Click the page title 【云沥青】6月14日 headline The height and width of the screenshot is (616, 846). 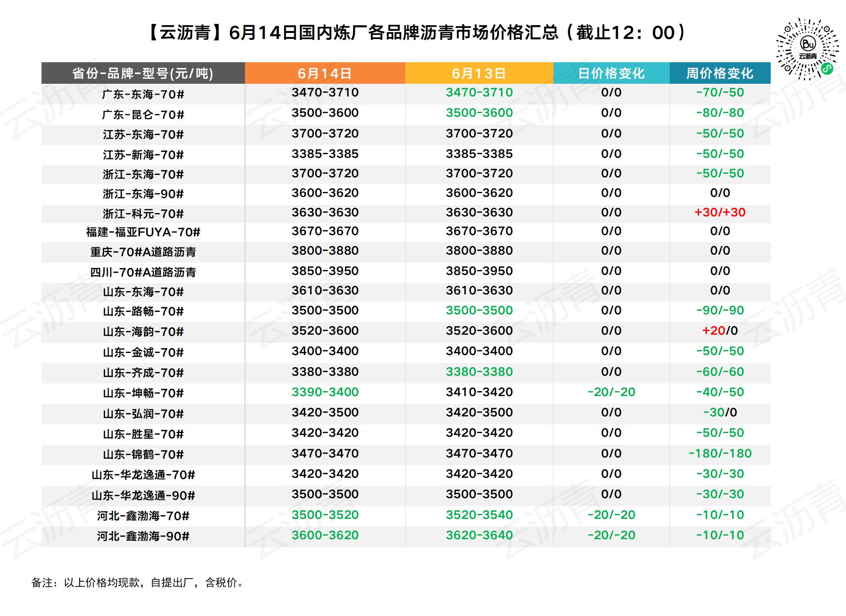coord(417,33)
